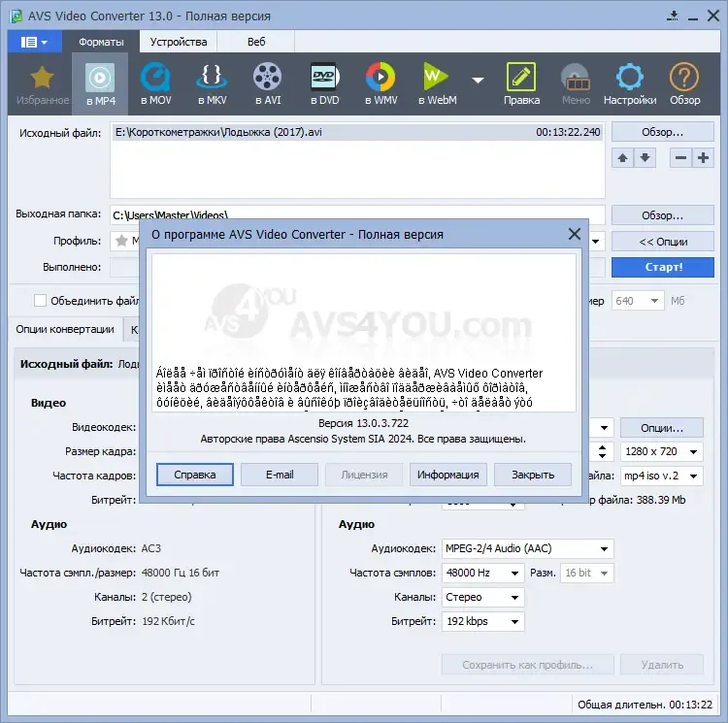Open the mp4 iso v.2 file type dropdown

(662, 476)
